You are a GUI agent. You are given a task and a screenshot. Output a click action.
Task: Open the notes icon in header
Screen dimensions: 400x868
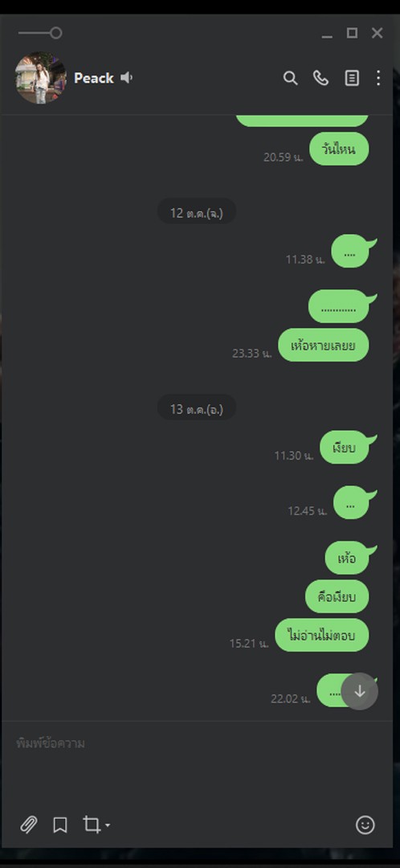pos(352,78)
